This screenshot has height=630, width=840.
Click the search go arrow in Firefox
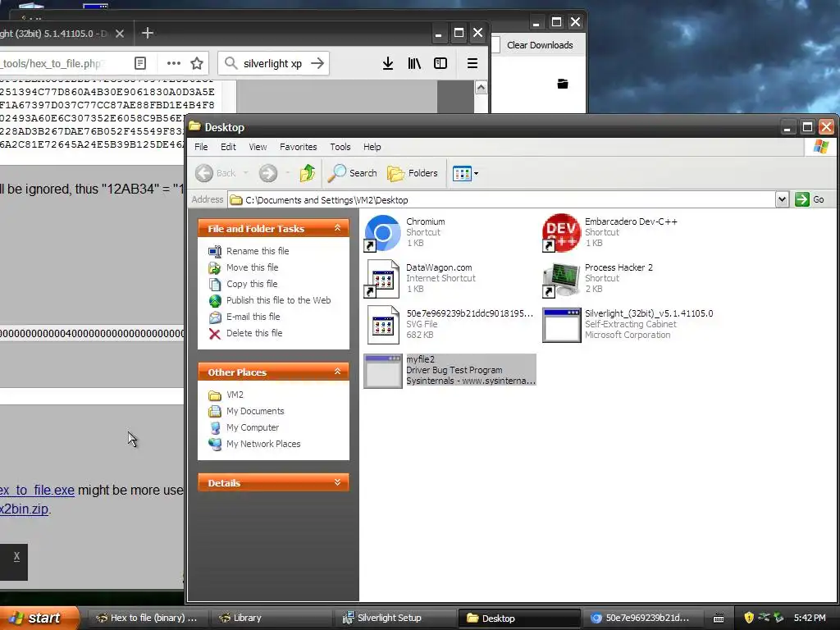coord(317,63)
